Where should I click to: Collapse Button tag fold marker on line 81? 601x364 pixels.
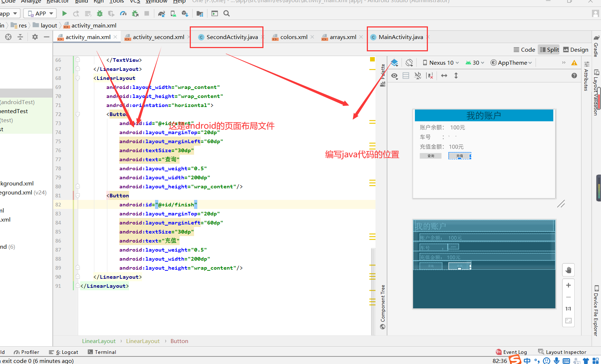pos(78,196)
